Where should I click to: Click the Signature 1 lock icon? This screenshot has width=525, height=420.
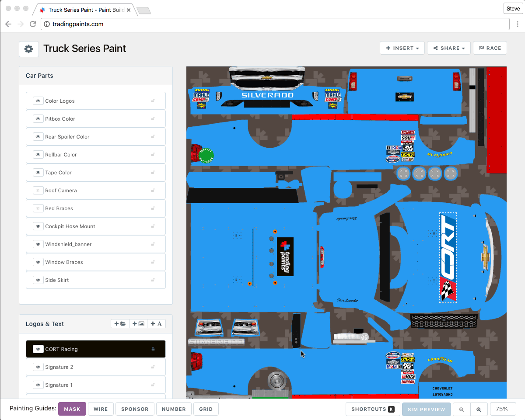point(153,385)
